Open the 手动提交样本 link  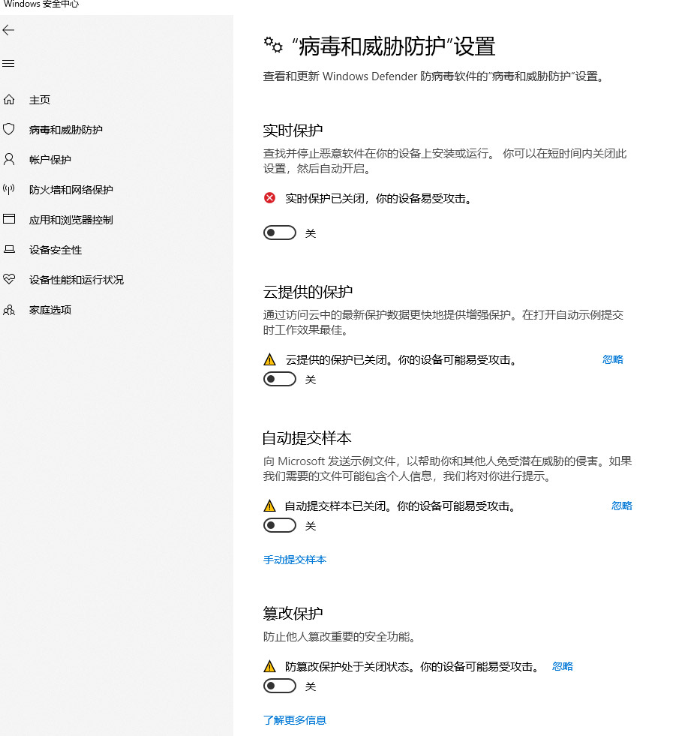coord(295,560)
